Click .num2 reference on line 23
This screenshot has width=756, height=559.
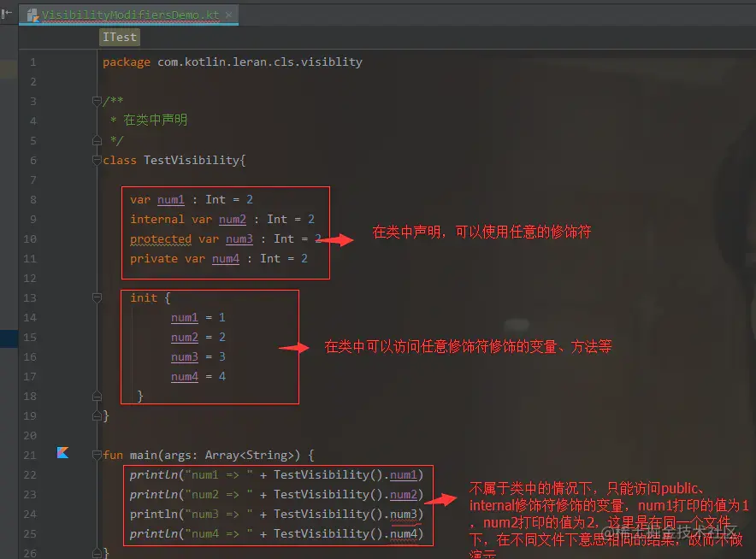click(403, 494)
